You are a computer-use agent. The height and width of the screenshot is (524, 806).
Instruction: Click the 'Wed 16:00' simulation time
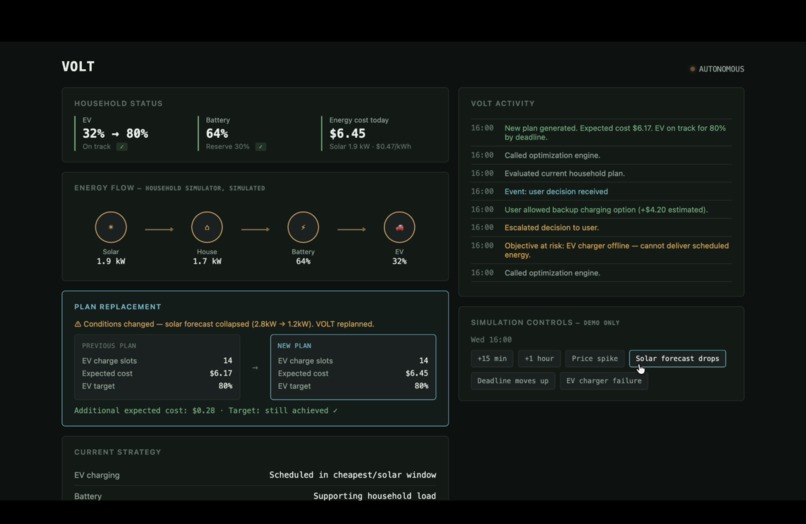[x=491, y=339]
